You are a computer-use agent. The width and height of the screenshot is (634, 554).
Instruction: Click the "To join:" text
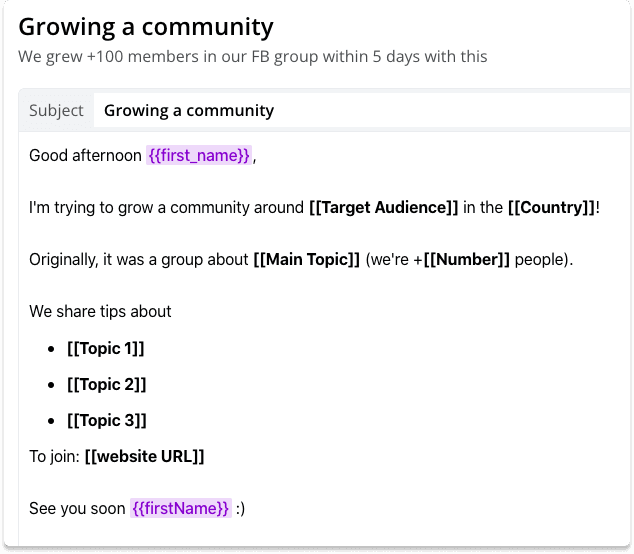tap(55, 457)
